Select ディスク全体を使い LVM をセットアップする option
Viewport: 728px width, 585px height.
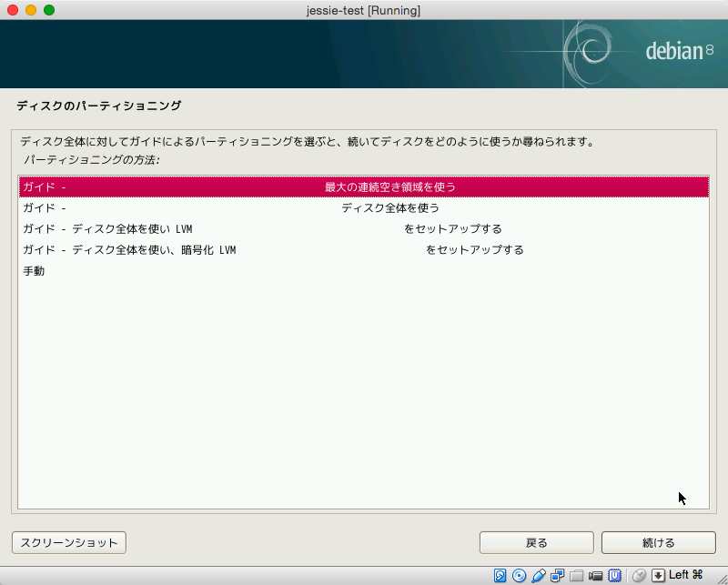[x=363, y=229]
